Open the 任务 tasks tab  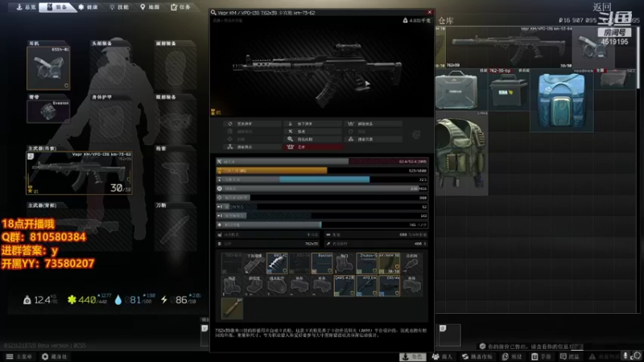[180, 7]
